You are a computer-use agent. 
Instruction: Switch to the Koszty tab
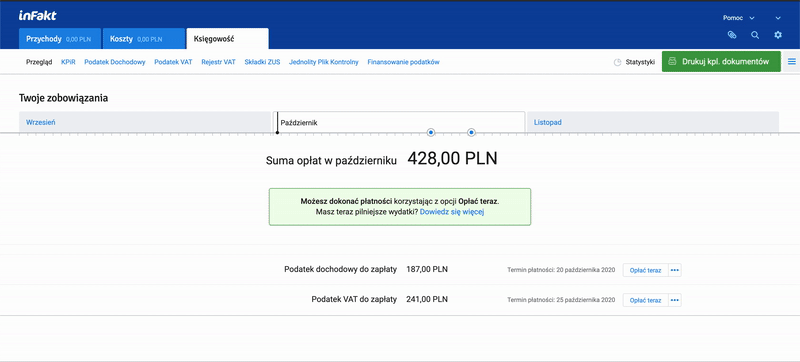pyautogui.click(x=144, y=39)
